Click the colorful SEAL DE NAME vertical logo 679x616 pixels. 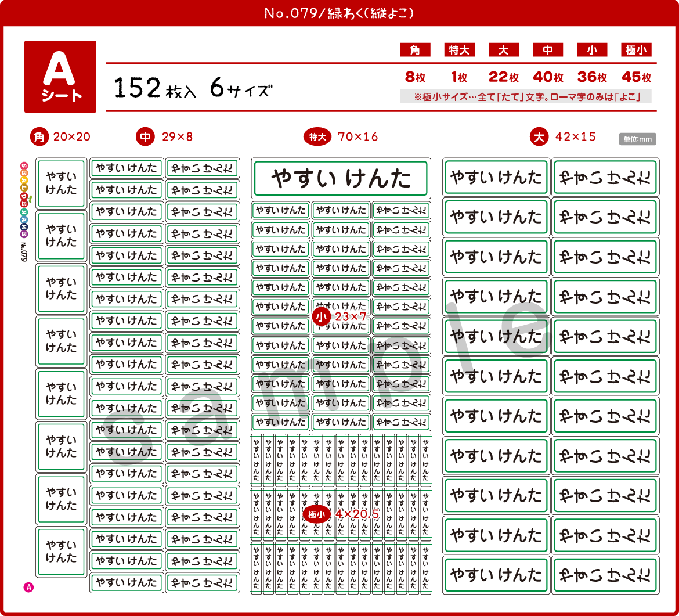click(24, 200)
